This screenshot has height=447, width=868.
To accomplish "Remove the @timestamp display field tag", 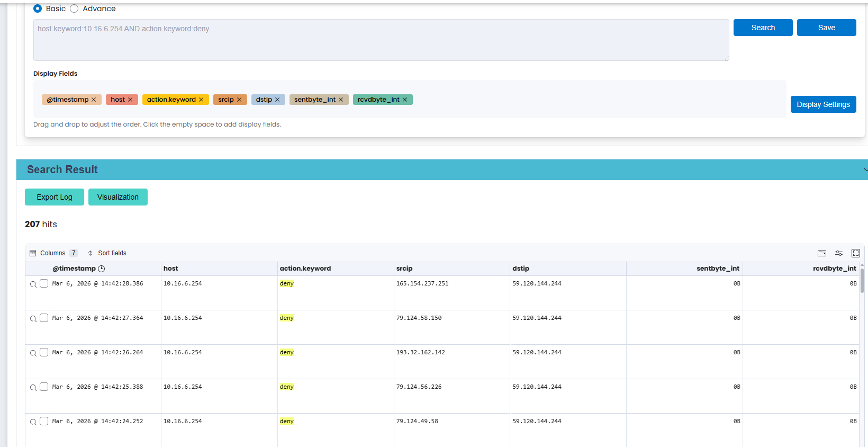I will click(94, 100).
